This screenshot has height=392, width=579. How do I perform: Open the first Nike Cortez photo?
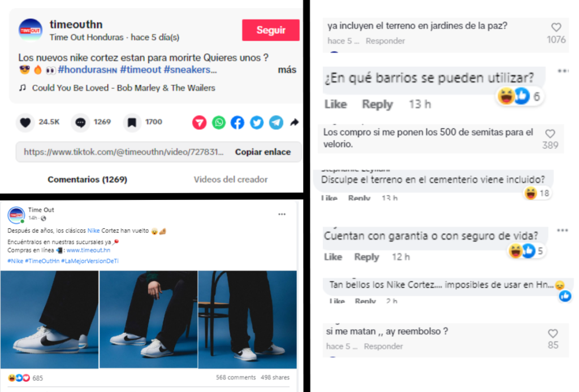[50, 319]
